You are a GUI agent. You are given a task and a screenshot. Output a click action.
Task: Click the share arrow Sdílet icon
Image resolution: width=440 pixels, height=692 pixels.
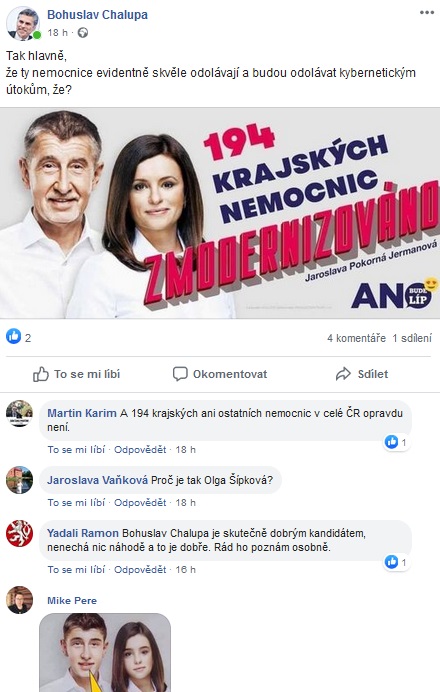click(x=343, y=374)
